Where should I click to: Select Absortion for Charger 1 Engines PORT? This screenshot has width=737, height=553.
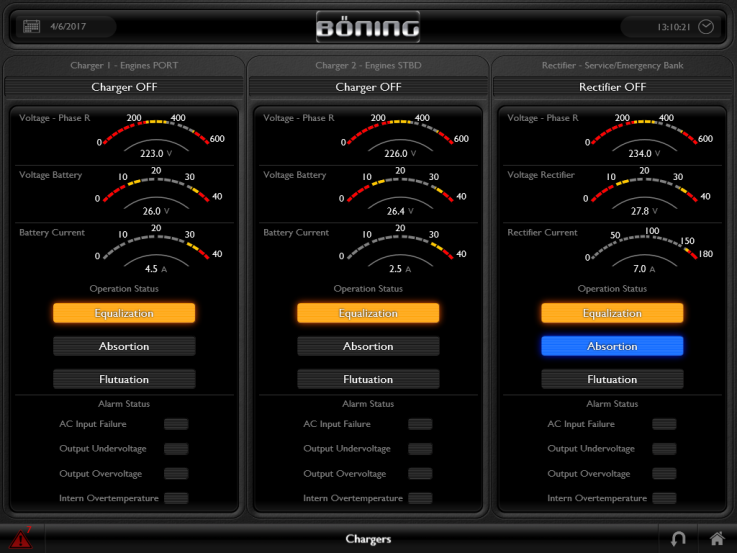pos(124,346)
